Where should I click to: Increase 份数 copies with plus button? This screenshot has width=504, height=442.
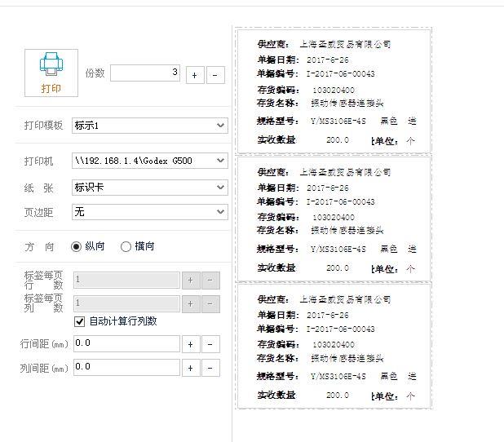click(x=195, y=75)
